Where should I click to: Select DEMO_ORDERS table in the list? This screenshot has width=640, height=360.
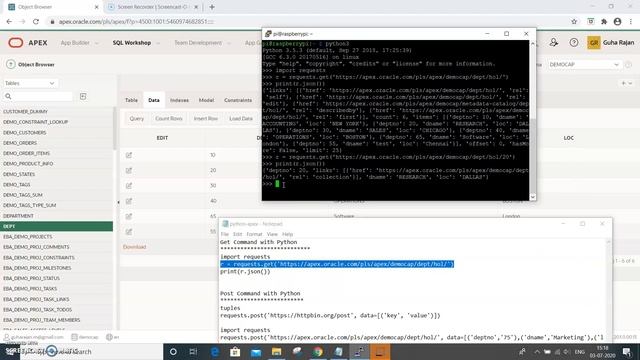[56, 143]
